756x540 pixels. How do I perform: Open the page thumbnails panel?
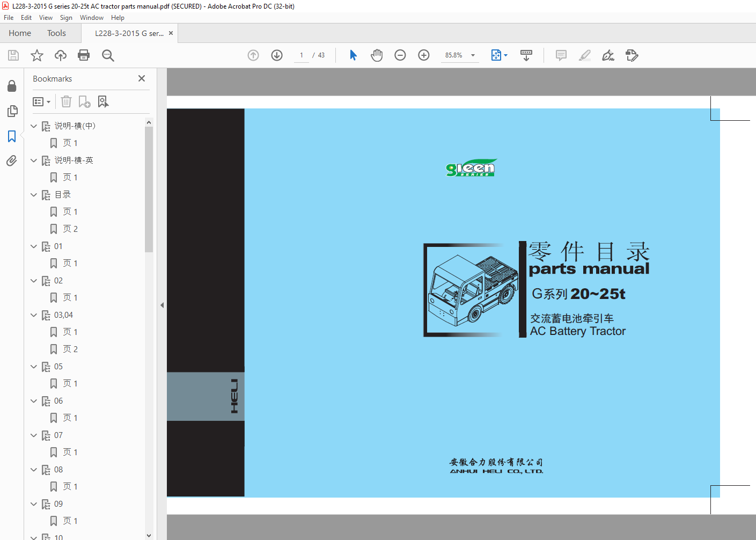coord(12,111)
